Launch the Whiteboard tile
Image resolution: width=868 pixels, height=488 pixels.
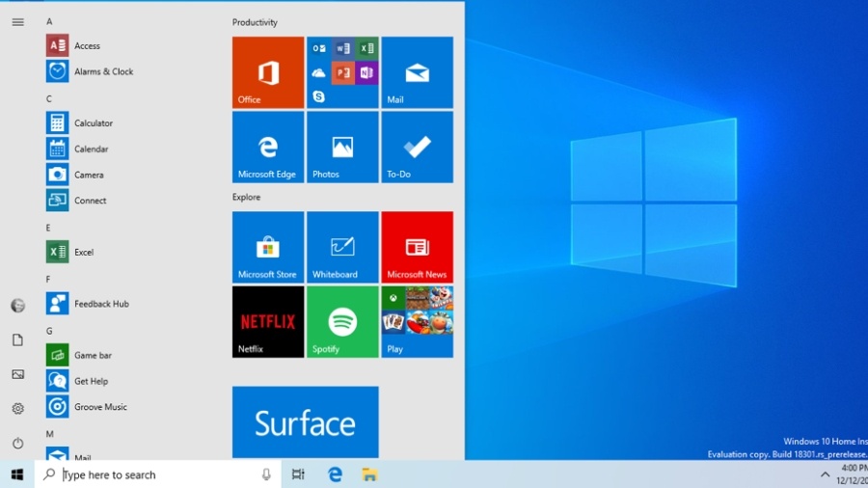pyautogui.click(x=342, y=247)
